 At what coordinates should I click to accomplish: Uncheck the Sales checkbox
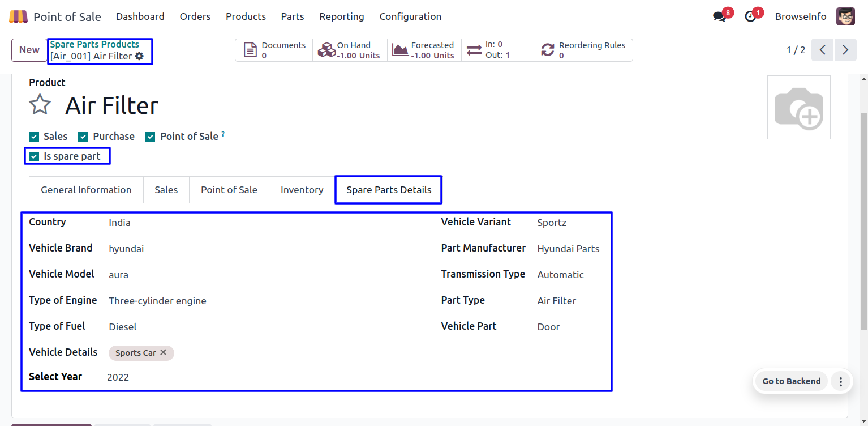click(x=34, y=137)
